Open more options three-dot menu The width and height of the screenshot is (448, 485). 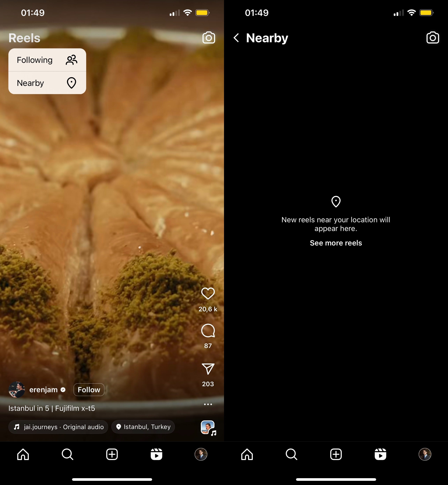pos(208,404)
